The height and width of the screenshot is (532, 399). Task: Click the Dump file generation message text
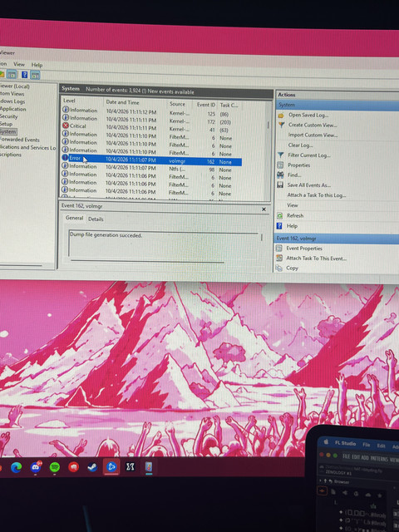(106, 234)
